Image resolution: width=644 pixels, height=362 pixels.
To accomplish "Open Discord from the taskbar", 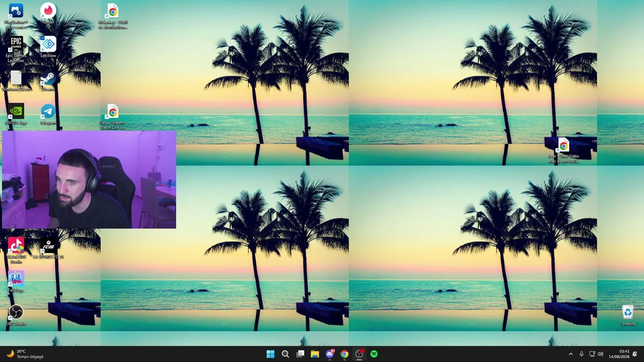I will [x=330, y=354].
